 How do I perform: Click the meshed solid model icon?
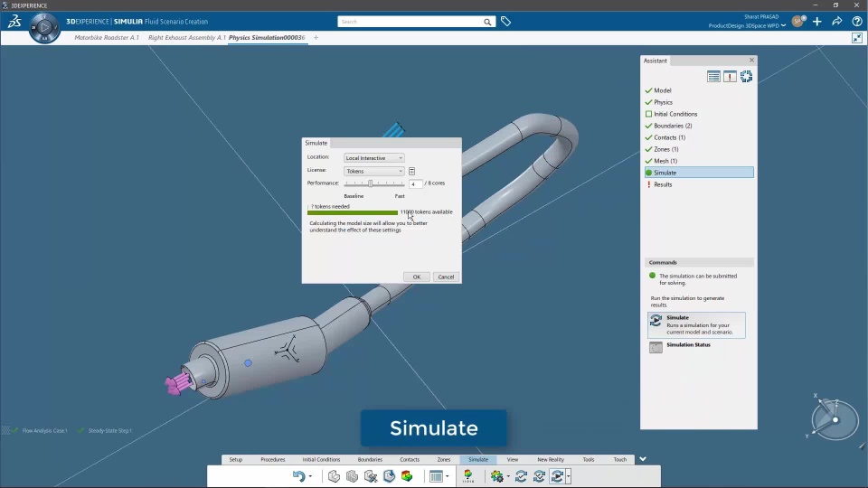[x=352, y=476]
